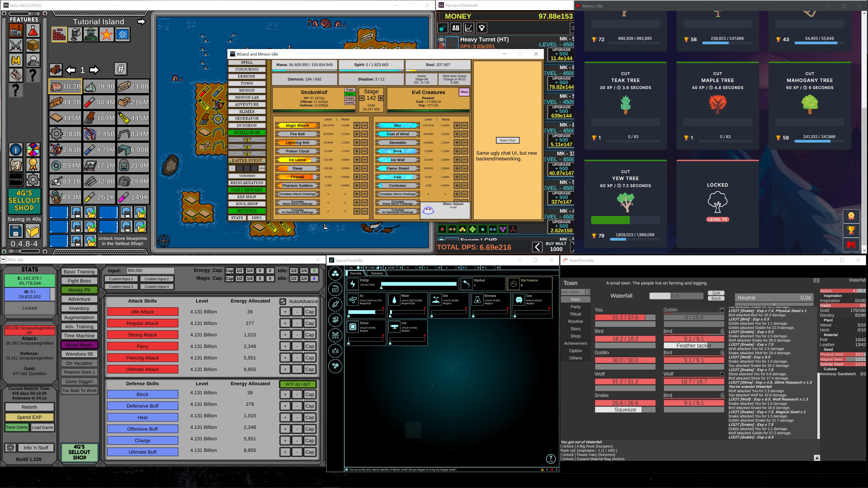Click the Input field showing 800,000

pos(150,270)
